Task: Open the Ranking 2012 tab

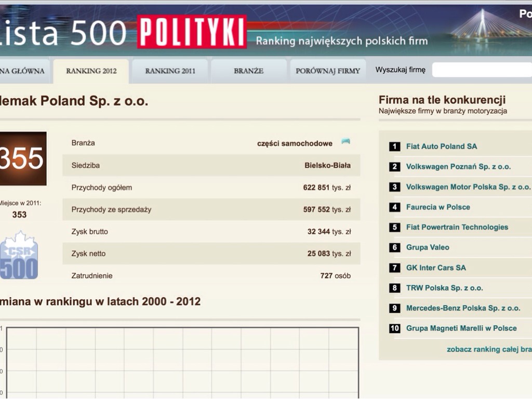Action: tap(91, 71)
